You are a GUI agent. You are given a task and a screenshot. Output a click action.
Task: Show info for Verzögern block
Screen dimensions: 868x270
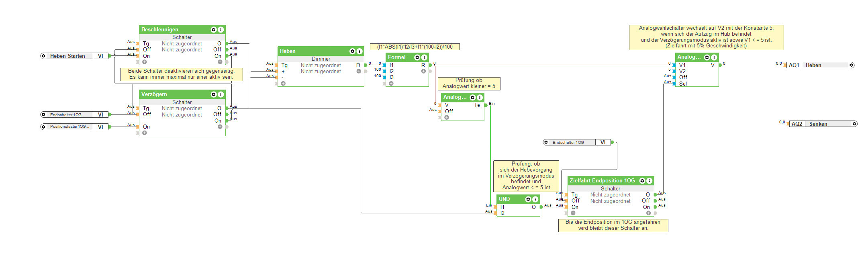tap(221, 94)
